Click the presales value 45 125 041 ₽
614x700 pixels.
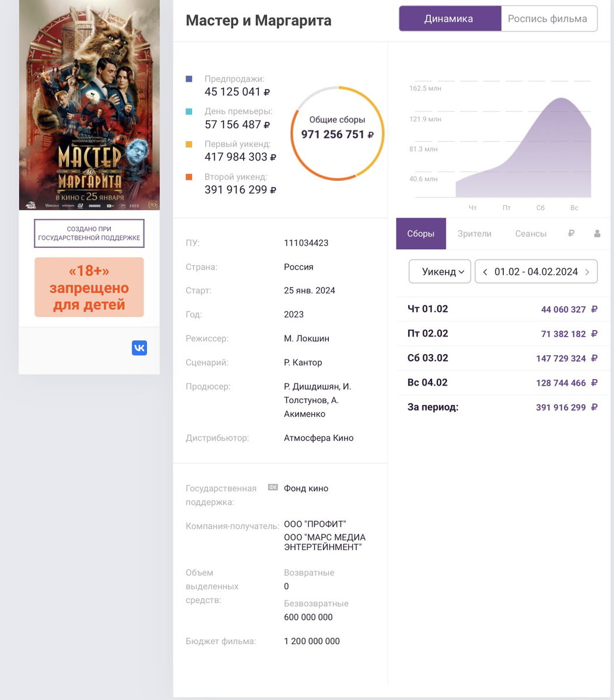pos(237,92)
